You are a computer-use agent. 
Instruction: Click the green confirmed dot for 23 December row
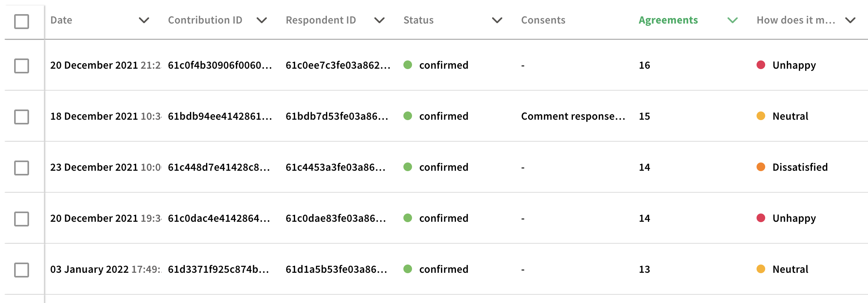(x=408, y=167)
